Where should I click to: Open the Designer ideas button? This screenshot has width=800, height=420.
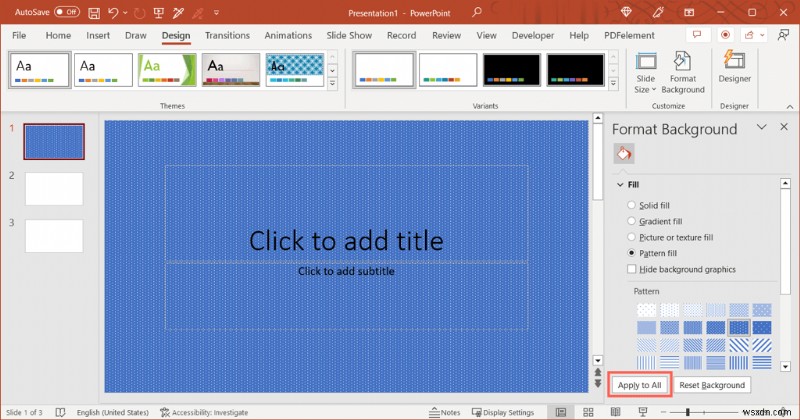(735, 67)
